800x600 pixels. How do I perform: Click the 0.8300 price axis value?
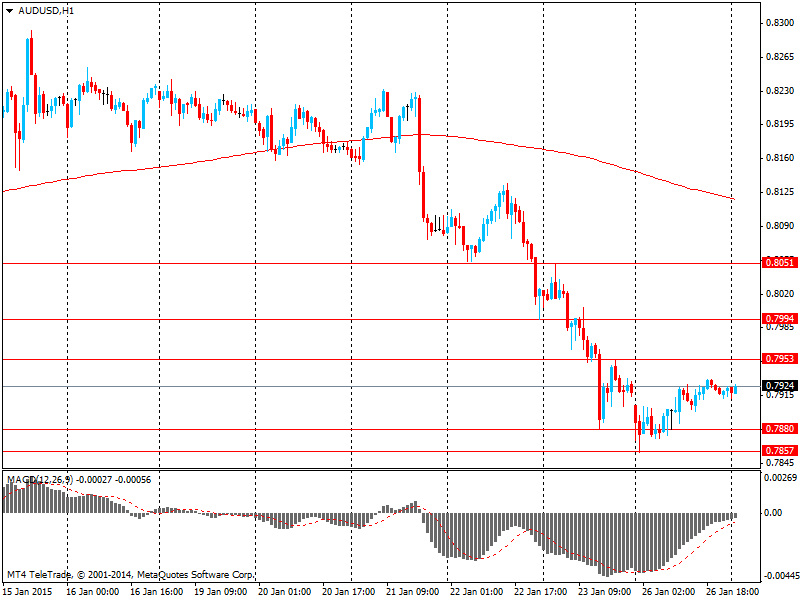coord(780,23)
